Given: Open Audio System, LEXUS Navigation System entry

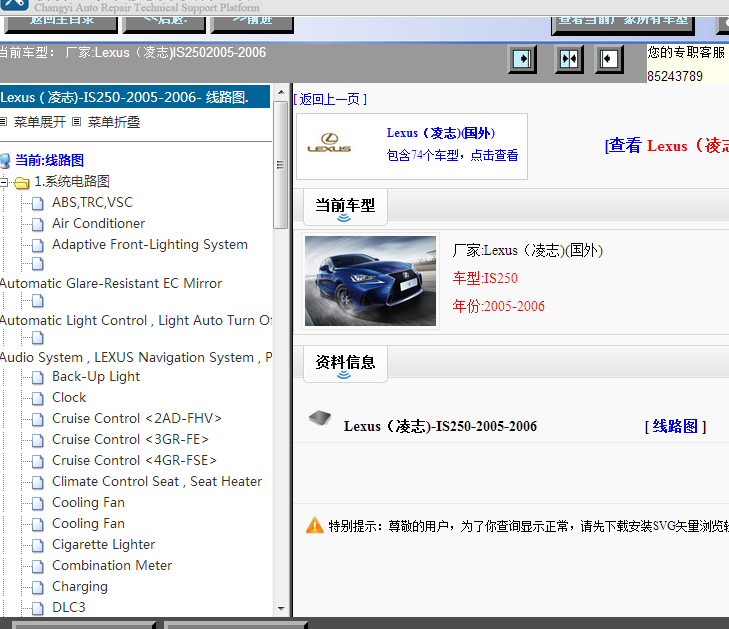Looking at the screenshot, I should click(136, 357).
